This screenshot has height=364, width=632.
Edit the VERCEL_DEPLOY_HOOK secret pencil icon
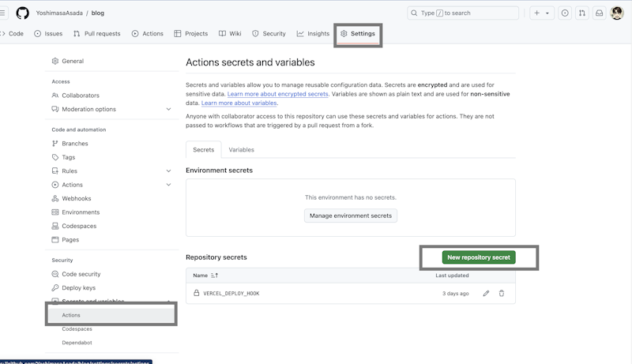[486, 293]
